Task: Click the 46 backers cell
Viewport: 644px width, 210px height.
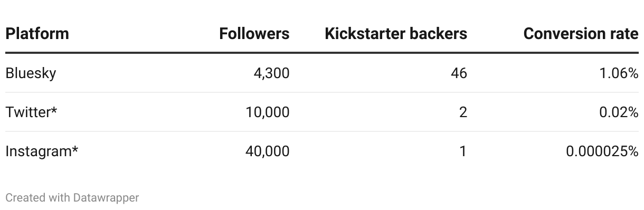Action: tap(459, 73)
